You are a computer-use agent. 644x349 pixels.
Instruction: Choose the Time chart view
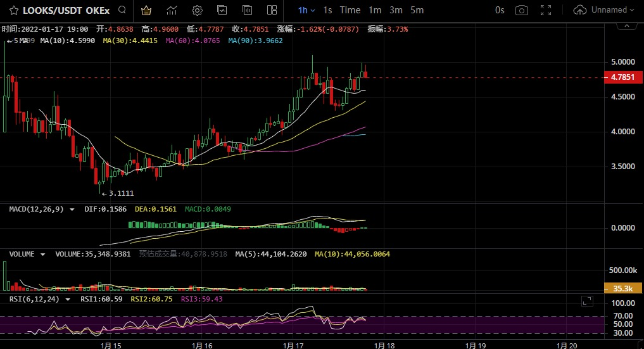point(350,10)
